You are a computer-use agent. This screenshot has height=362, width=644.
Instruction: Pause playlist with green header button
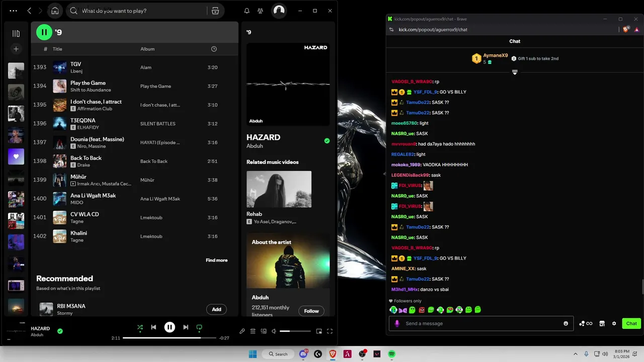pos(44,32)
